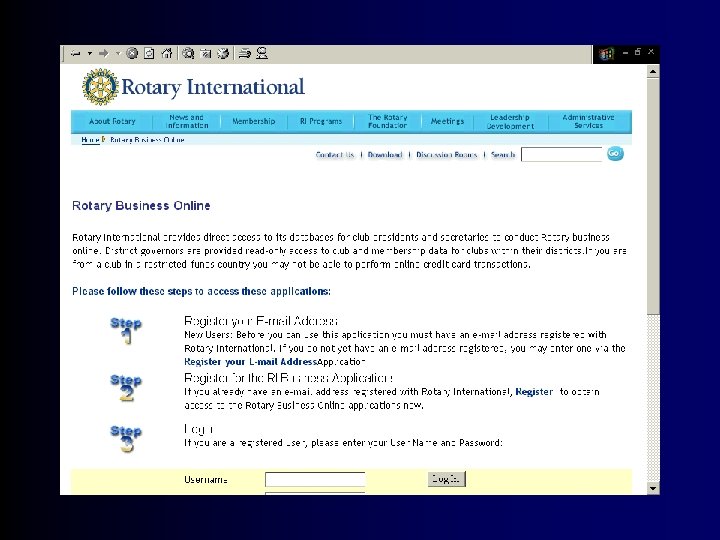Click the Step 2 graphic
Screen dimensions: 720x540
[126, 388]
